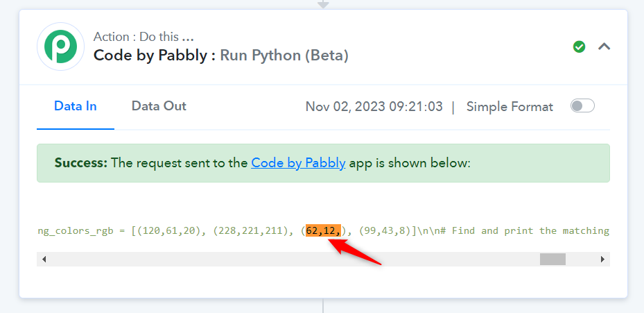
Task: Click the Simple Format label text
Action: 510,106
